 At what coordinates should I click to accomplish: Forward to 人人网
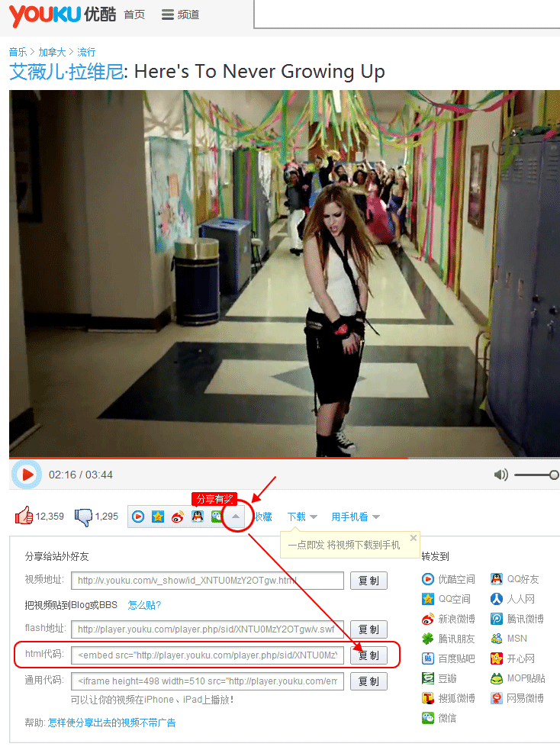[512, 599]
